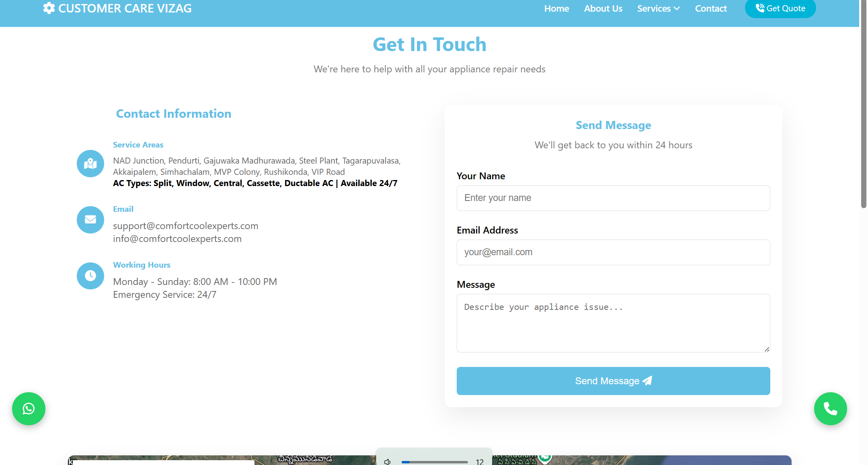Click the phone icon in Get Quote button
868x465 pixels.
tap(760, 8)
